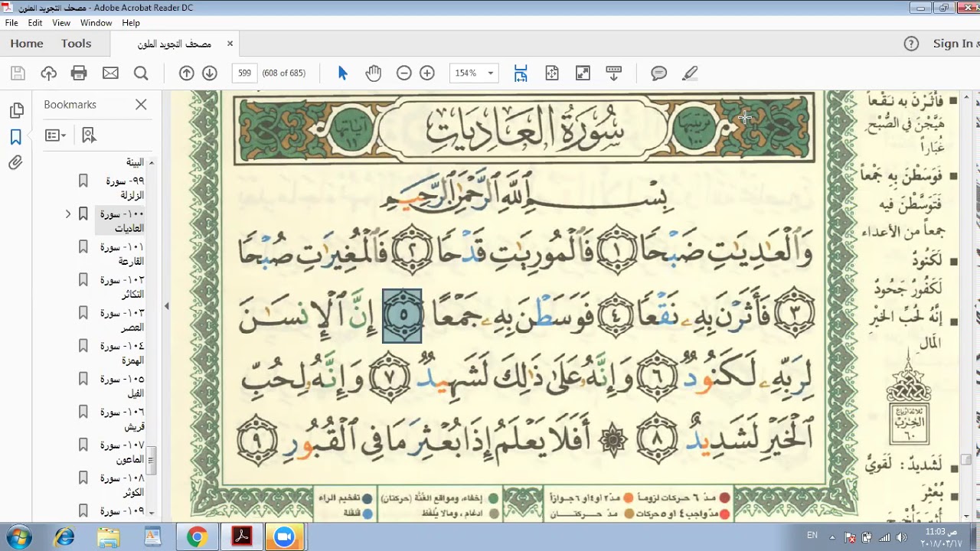This screenshot has height=551, width=980.
Task: Open the Bookmarks panel icon
Action: 16,137
